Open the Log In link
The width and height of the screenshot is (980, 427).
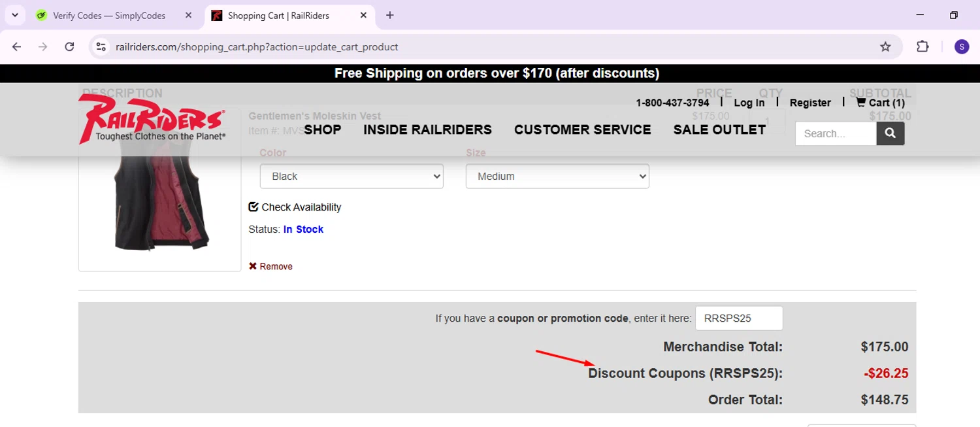pyautogui.click(x=749, y=103)
